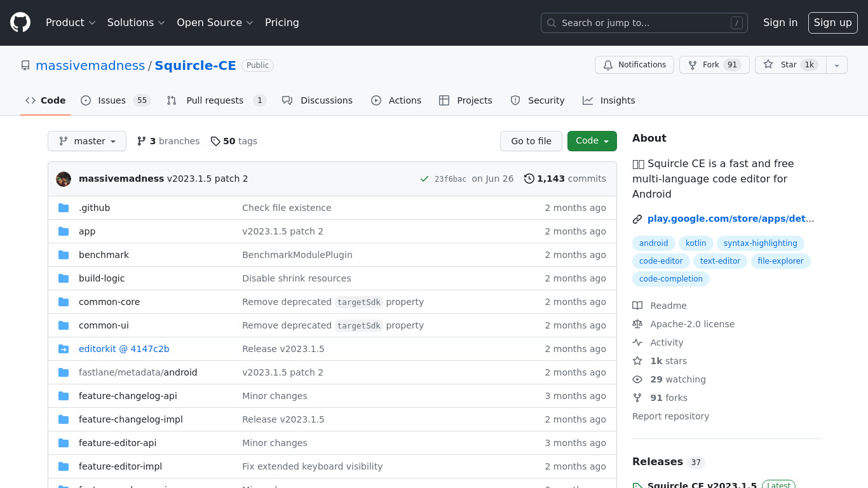
Task: Click the bell icon in Notifications
Action: pos(608,65)
